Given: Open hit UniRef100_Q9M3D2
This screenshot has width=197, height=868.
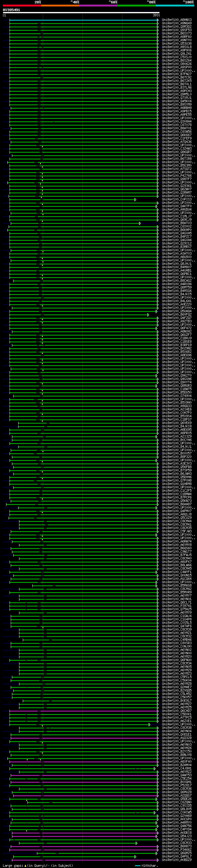Looking at the screenshot, I should pos(177,27).
